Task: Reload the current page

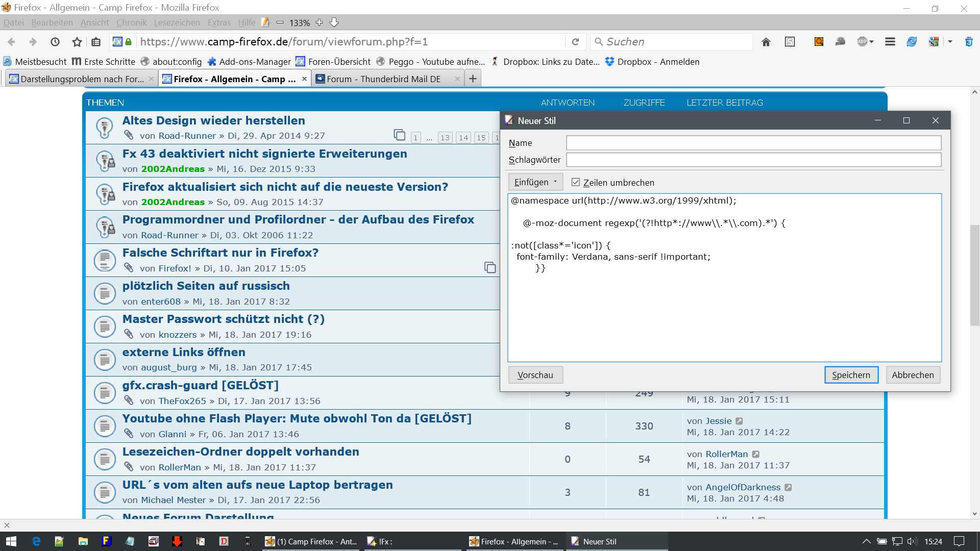Action: click(575, 42)
